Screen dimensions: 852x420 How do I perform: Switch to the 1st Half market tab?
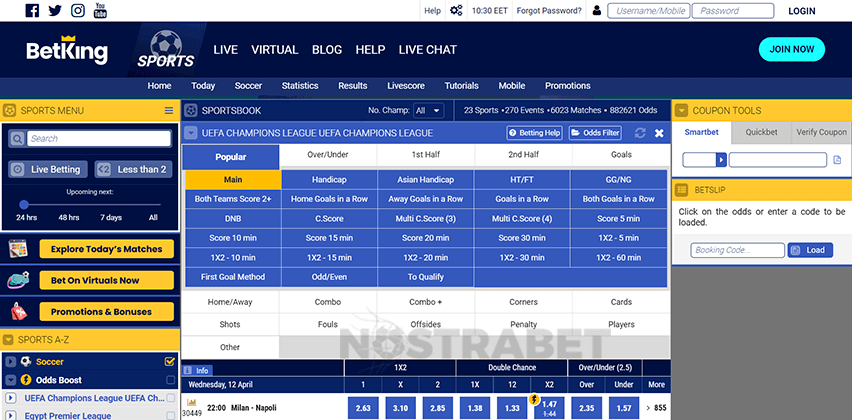point(425,155)
